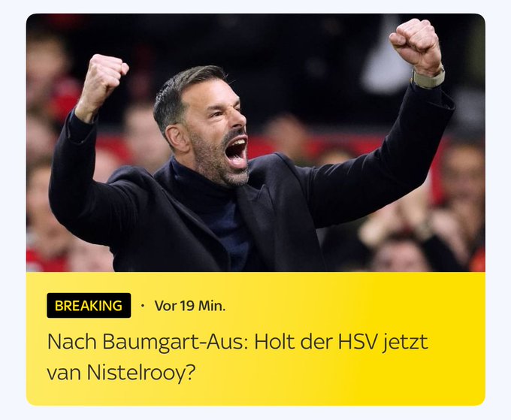Click the black BREAKING badge
This screenshot has height=420, width=511.
(x=89, y=306)
